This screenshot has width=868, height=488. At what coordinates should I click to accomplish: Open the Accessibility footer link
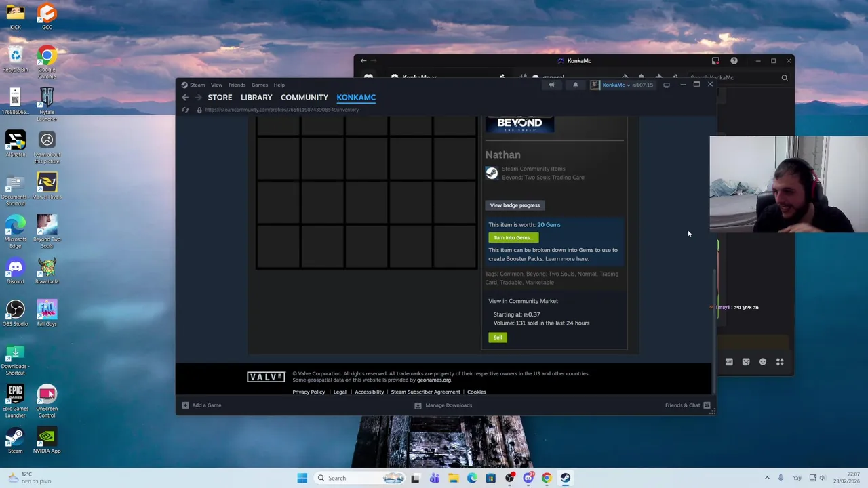click(369, 392)
